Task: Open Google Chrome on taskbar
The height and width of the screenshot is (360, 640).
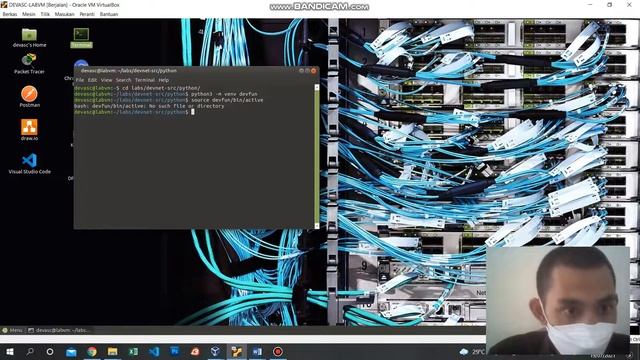Action: tap(92, 351)
